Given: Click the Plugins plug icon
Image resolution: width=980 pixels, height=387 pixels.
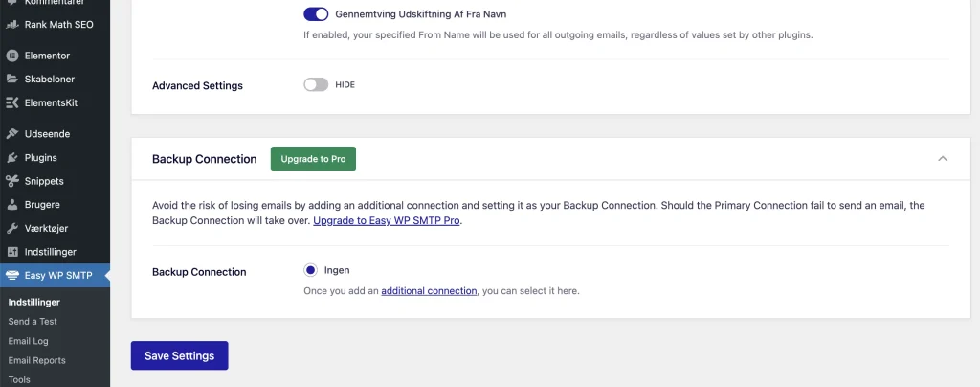Looking at the screenshot, I should tap(11, 157).
